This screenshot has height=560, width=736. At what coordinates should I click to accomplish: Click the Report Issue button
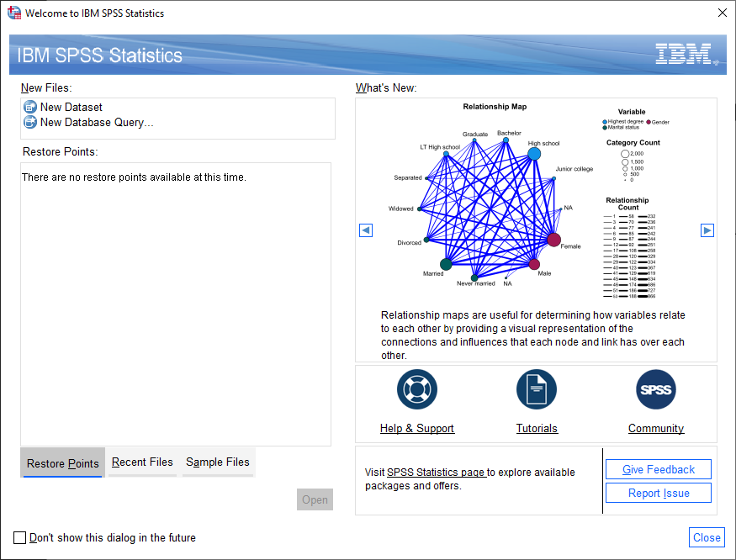coord(659,493)
